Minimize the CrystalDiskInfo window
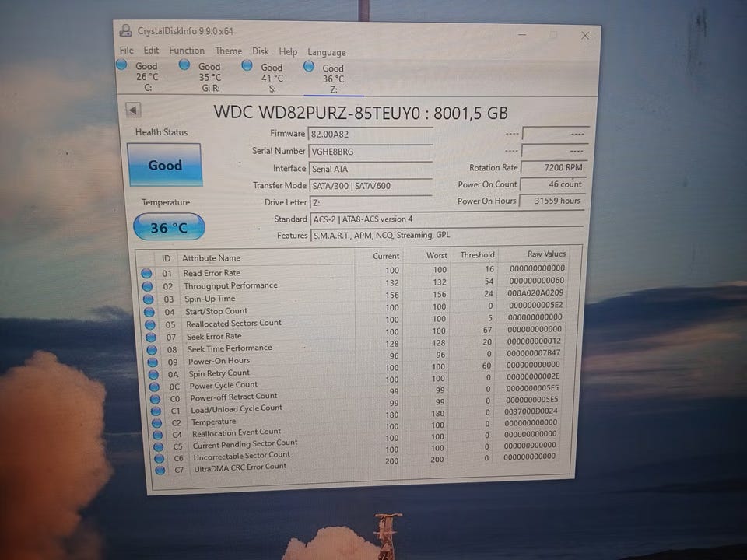Viewport: 747px width, 560px height. tap(522, 35)
